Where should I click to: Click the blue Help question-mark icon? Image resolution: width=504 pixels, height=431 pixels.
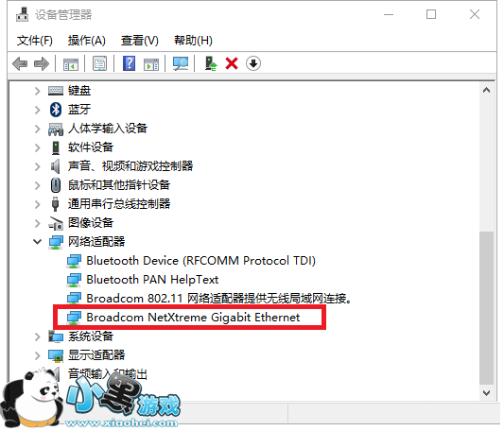(129, 63)
